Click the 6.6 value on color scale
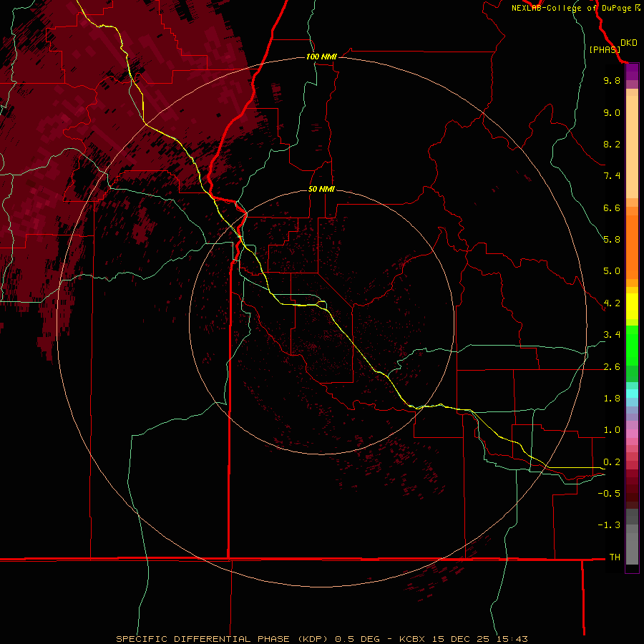The width and height of the screenshot is (644, 644). 612,208
